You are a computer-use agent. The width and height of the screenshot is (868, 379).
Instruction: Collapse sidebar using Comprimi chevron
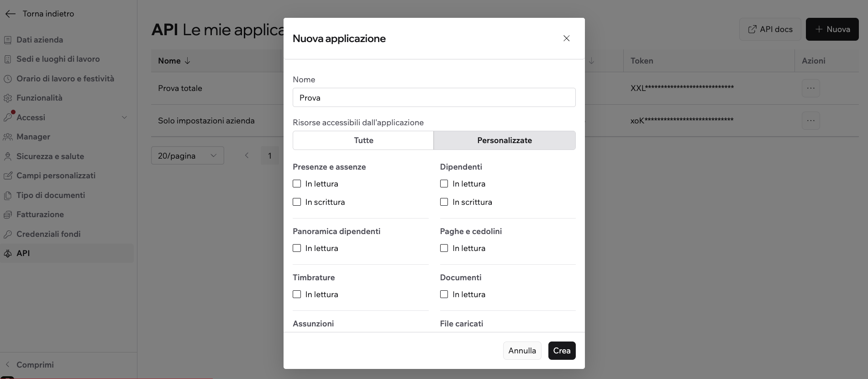tap(7, 365)
